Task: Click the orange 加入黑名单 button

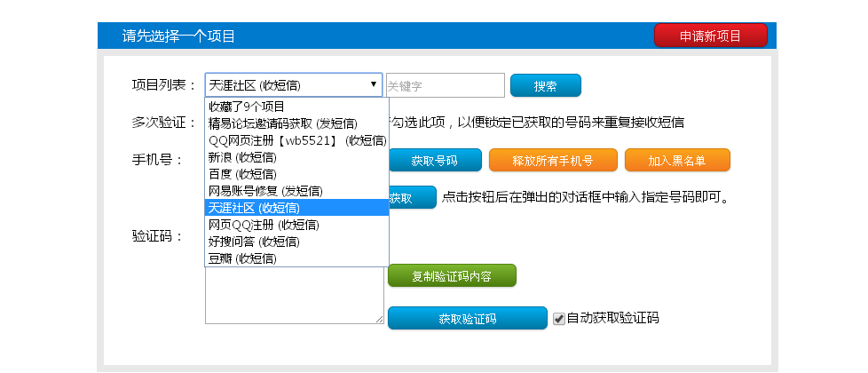Action: (x=677, y=160)
